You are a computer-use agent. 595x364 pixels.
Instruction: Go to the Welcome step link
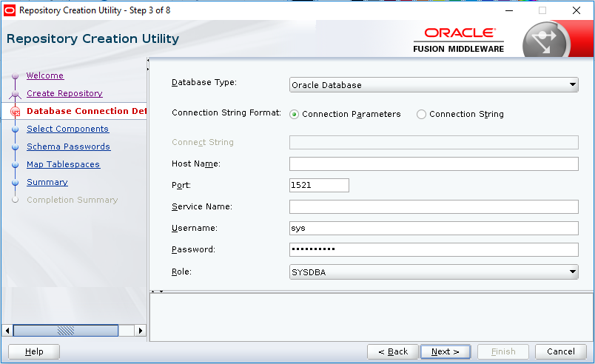pos(45,75)
